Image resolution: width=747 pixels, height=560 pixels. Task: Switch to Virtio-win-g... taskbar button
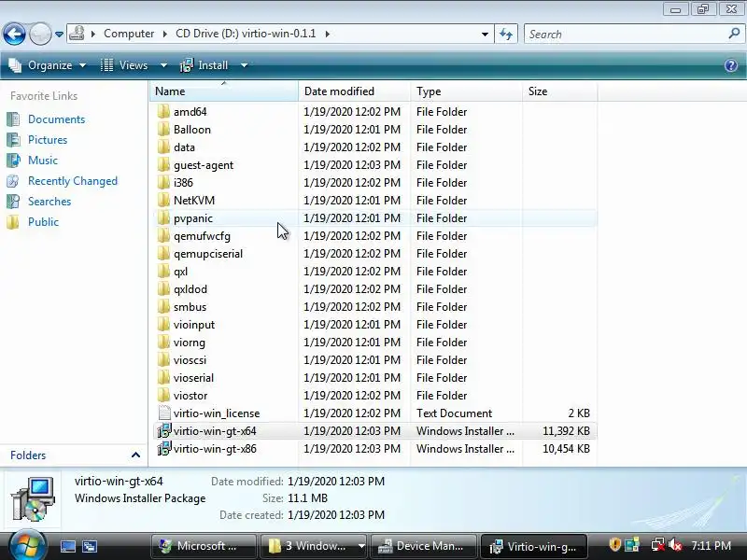coord(533,546)
